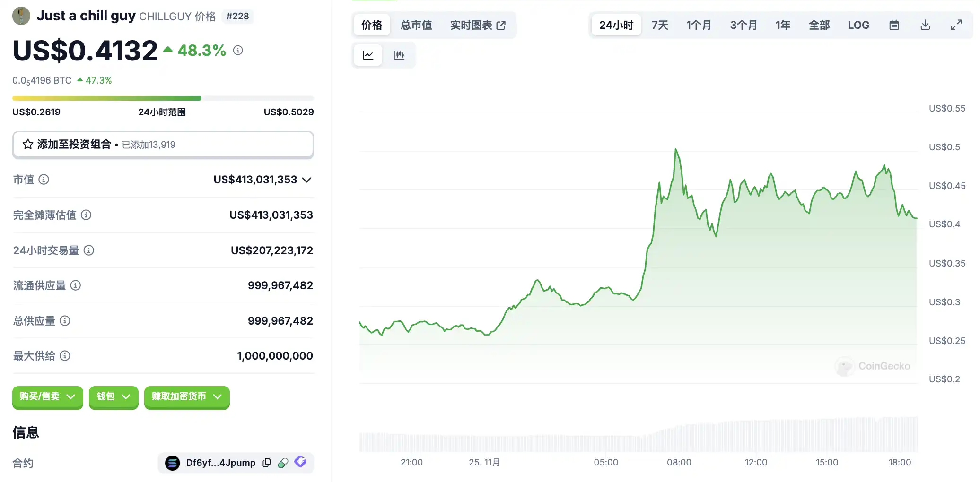Click the green pill icon next to contract

[283, 463]
